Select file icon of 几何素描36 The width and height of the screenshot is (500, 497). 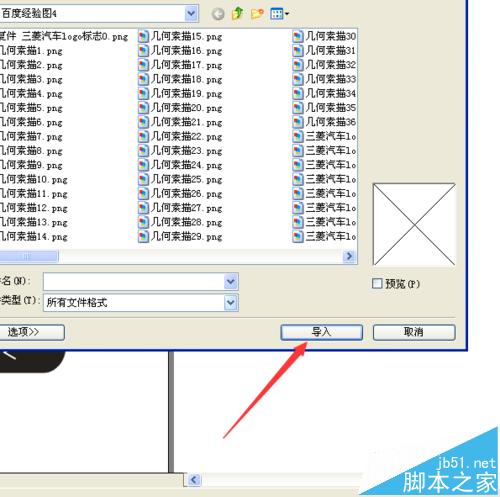pyautogui.click(x=298, y=122)
